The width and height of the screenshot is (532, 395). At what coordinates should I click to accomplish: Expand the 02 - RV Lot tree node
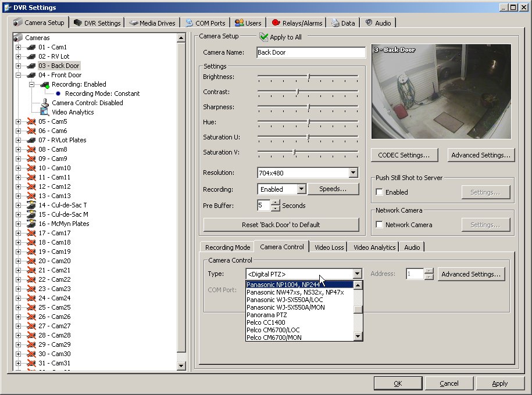(x=18, y=56)
